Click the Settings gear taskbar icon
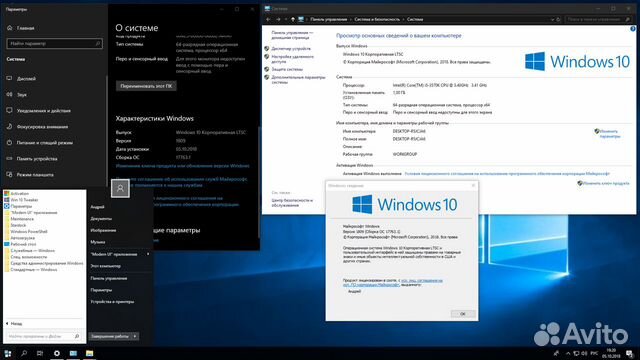 (57, 353)
